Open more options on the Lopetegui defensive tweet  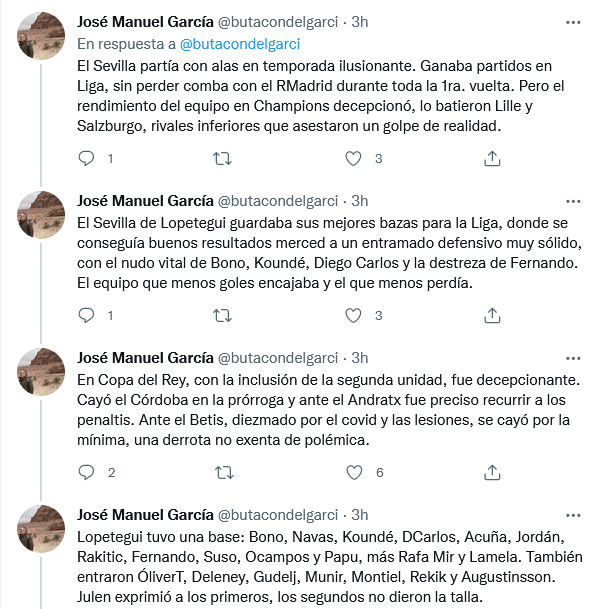[573, 202]
